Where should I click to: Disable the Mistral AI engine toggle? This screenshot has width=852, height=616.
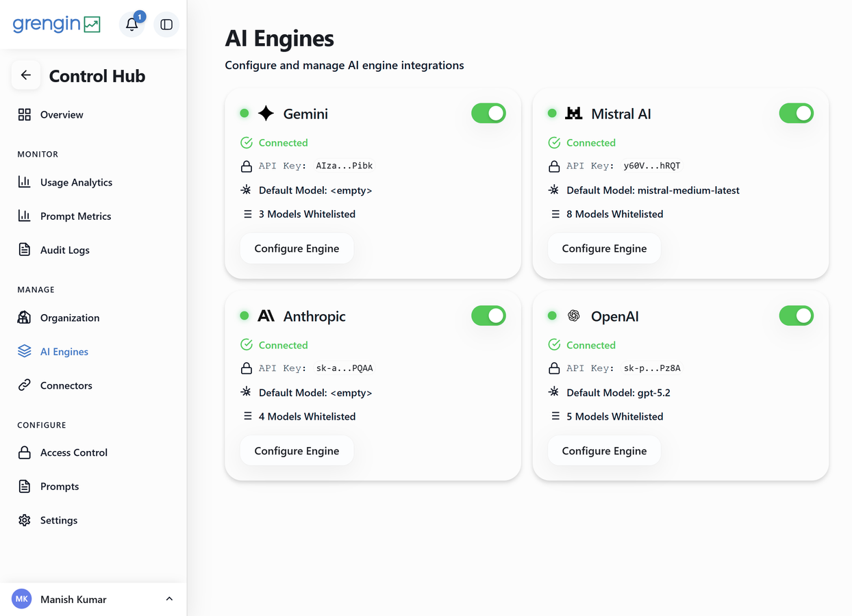coord(797,114)
